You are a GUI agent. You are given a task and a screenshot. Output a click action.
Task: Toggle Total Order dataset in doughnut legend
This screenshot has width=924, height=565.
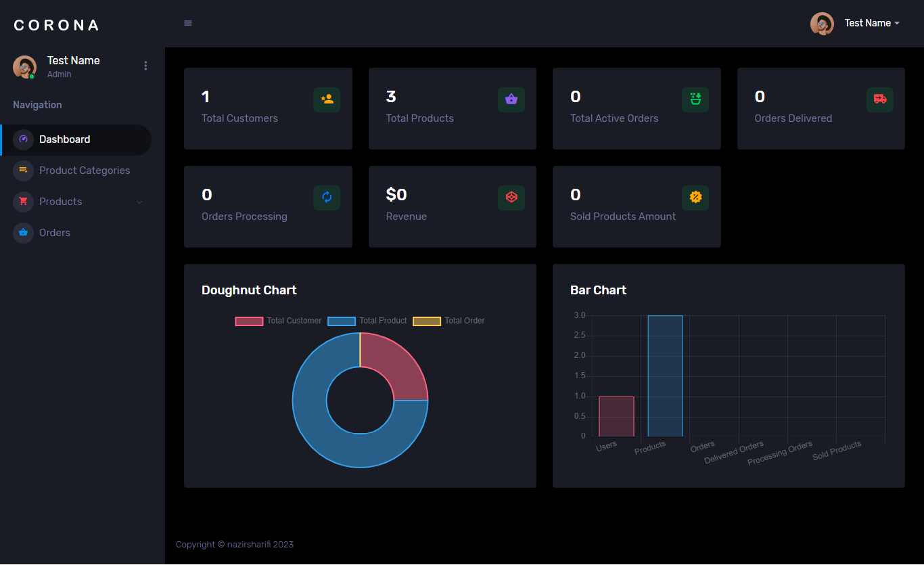coord(449,321)
